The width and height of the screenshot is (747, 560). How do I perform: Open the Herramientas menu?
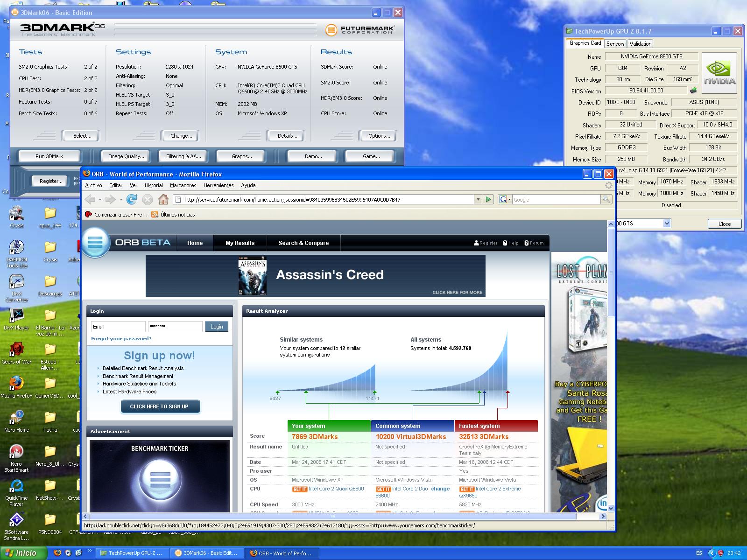pyautogui.click(x=218, y=185)
